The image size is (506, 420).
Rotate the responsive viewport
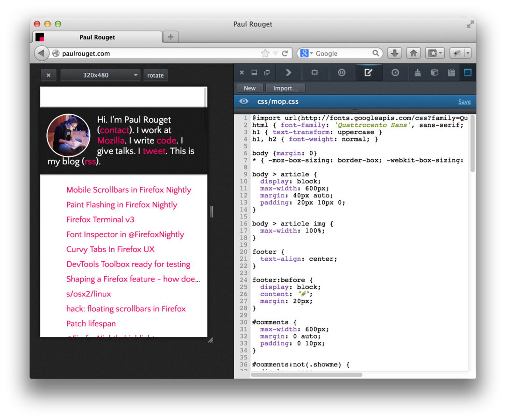[x=156, y=75]
